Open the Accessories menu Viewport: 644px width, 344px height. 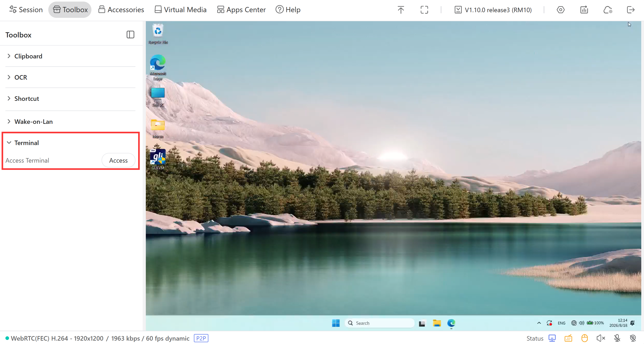(121, 10)
